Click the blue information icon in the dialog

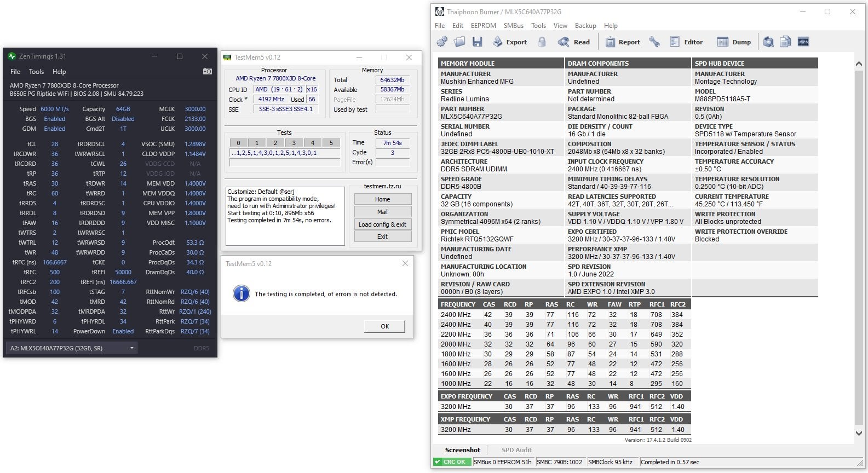click(242, 293)
